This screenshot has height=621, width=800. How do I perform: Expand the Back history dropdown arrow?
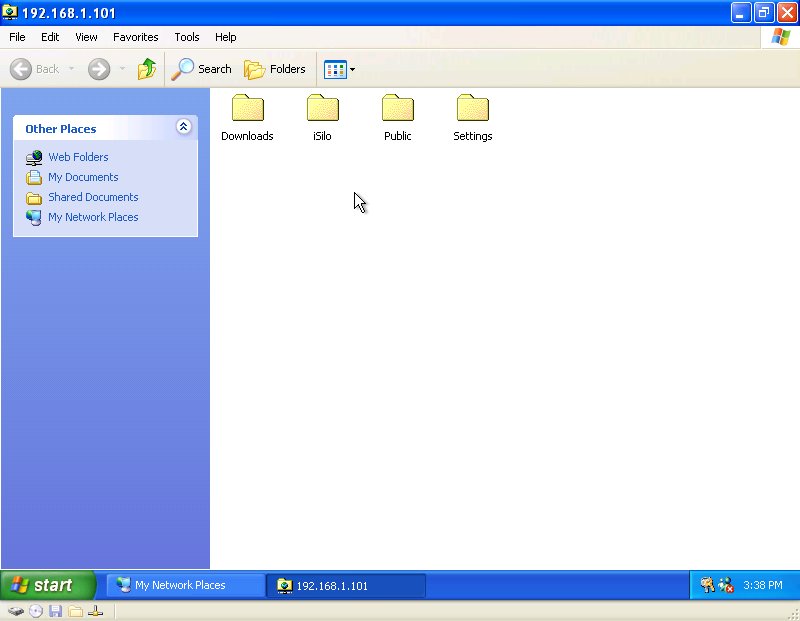[x=71, y=69]
